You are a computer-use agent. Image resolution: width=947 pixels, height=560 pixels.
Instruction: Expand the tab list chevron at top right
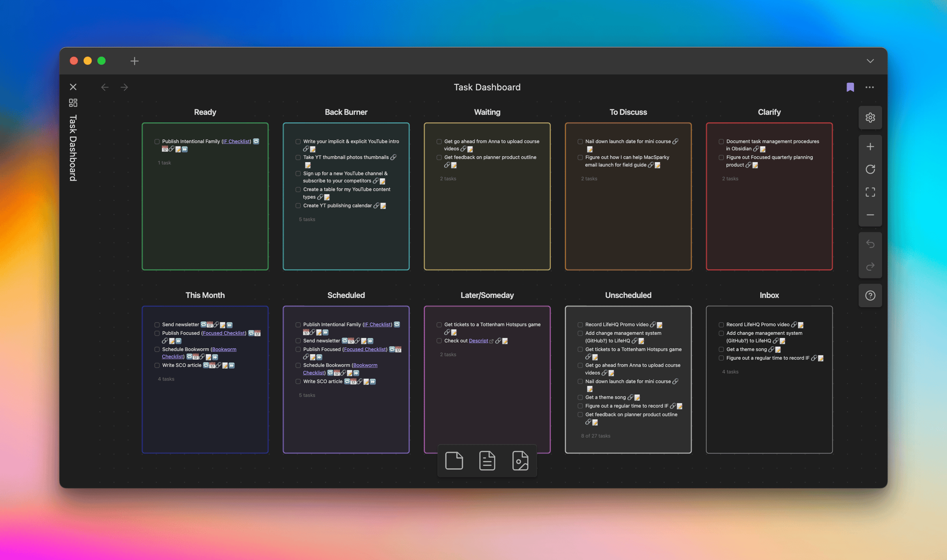click(x=870, y=61)
